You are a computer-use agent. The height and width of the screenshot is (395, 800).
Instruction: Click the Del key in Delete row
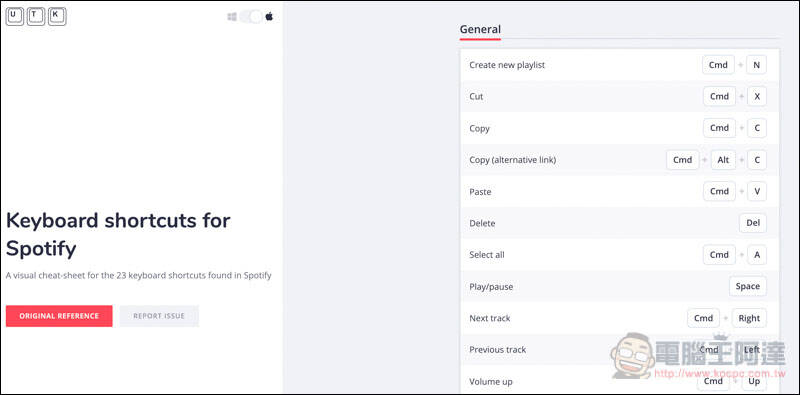753,223
